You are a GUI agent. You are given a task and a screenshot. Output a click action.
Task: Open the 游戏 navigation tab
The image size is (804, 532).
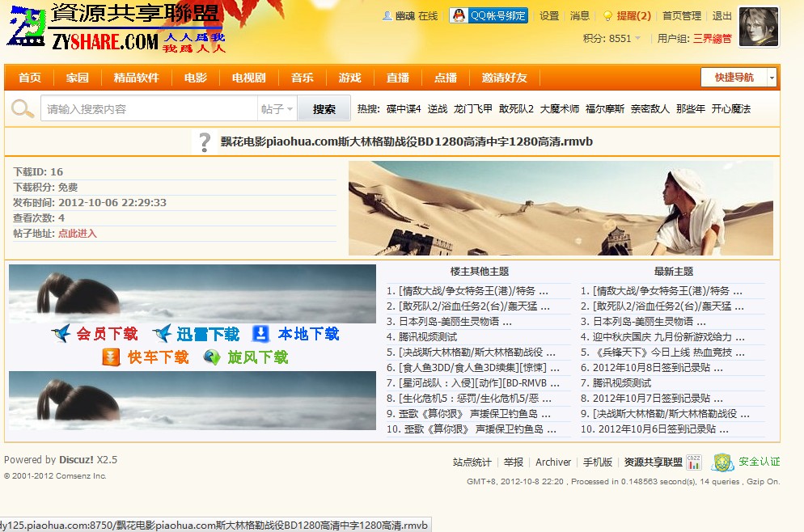[349, 78]
